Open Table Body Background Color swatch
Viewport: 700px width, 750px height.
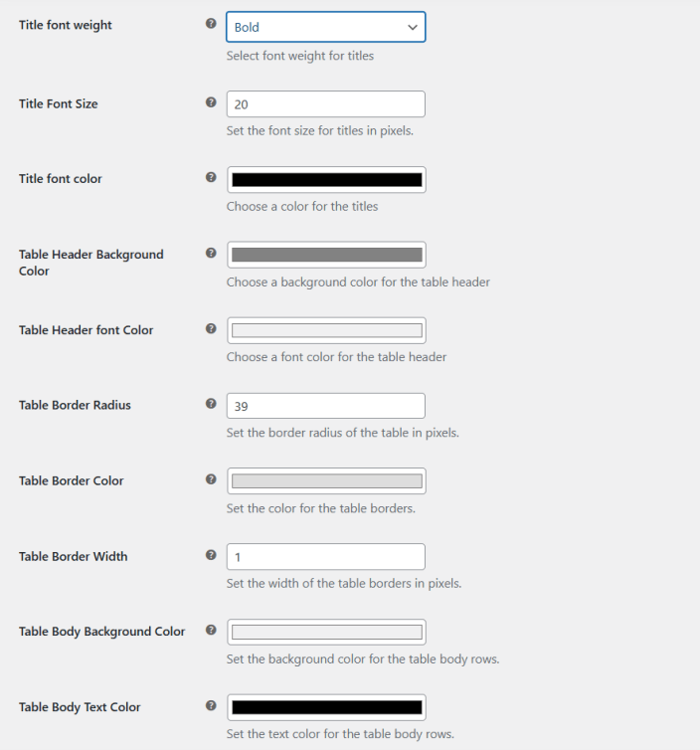[x=326, y=633]
